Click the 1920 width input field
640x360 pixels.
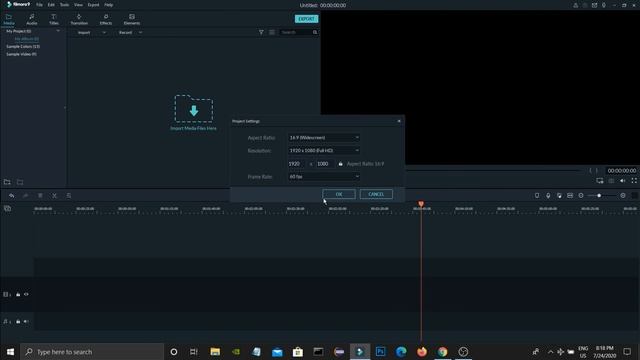tap(297, 164)
